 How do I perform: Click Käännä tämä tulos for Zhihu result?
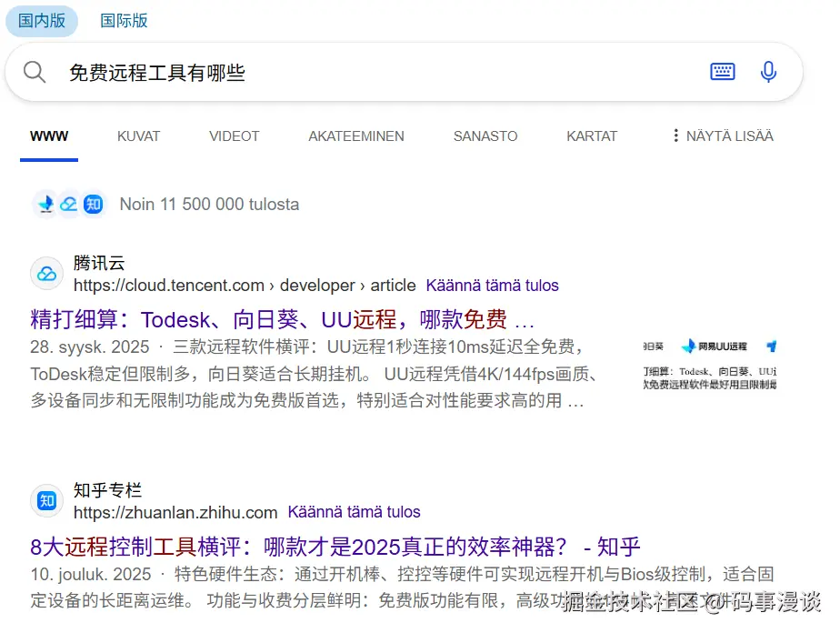[355, 512]
